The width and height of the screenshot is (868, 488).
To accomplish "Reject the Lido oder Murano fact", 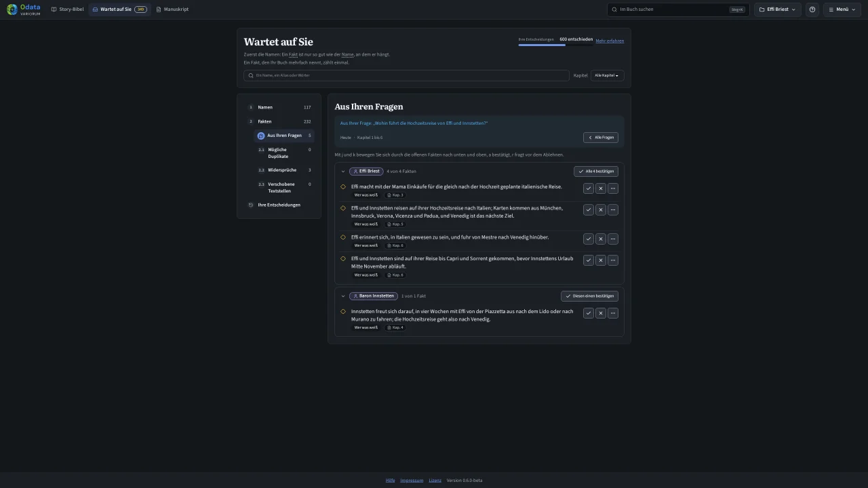I will 601,313.
